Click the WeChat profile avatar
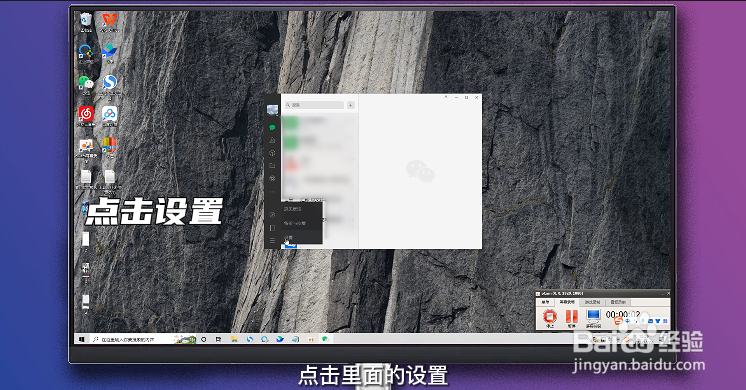The height and width of the screenshot is (390, 746). [x=273, y=110]
